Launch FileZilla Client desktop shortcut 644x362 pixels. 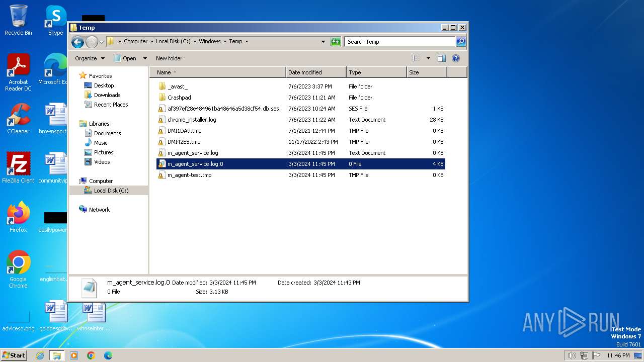click(x=18, y=168)
